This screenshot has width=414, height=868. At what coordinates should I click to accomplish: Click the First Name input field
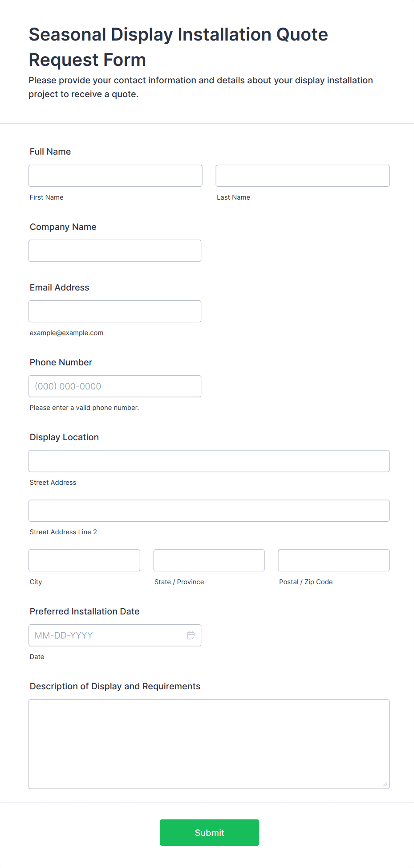pos(115,176)
